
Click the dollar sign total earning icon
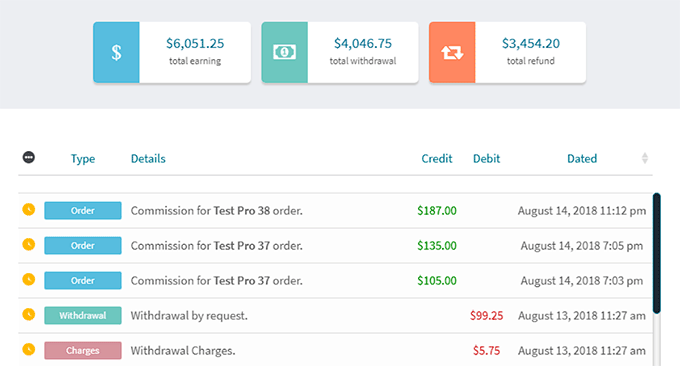point(116,52)
